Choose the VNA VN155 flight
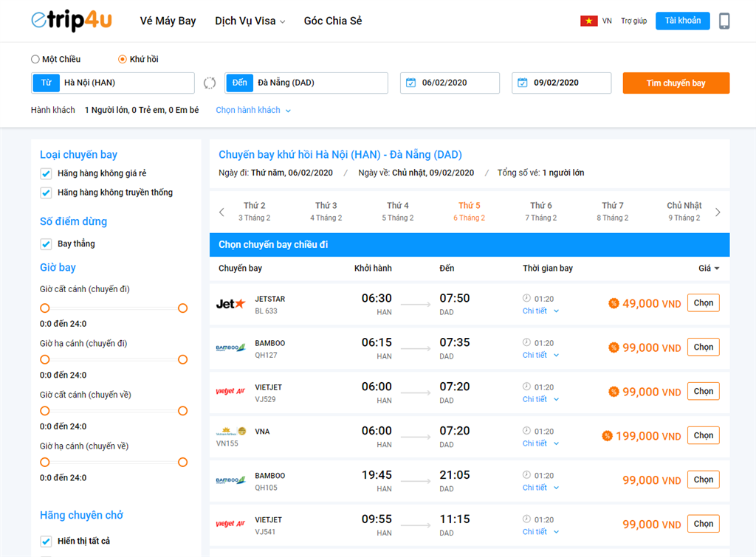Viewport: 756px width, 557px height. pos(704,435)
